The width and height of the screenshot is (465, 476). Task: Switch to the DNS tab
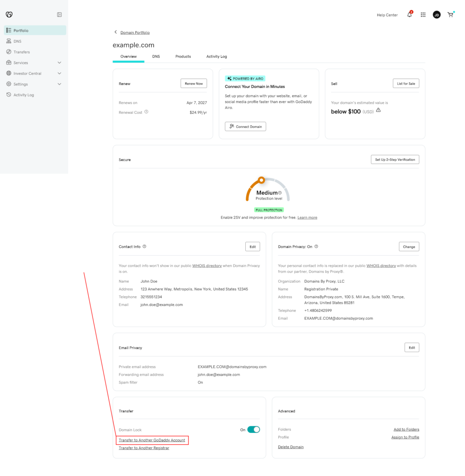[x=156, y=56]
